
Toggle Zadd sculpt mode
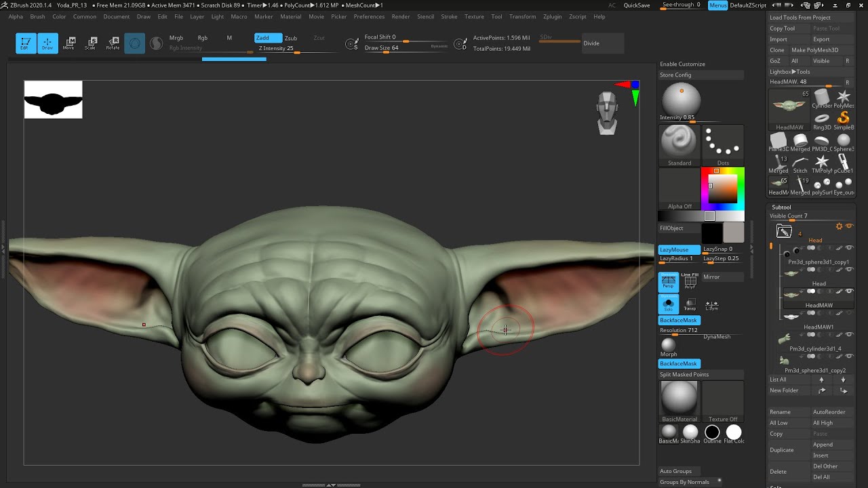point(268,38)
